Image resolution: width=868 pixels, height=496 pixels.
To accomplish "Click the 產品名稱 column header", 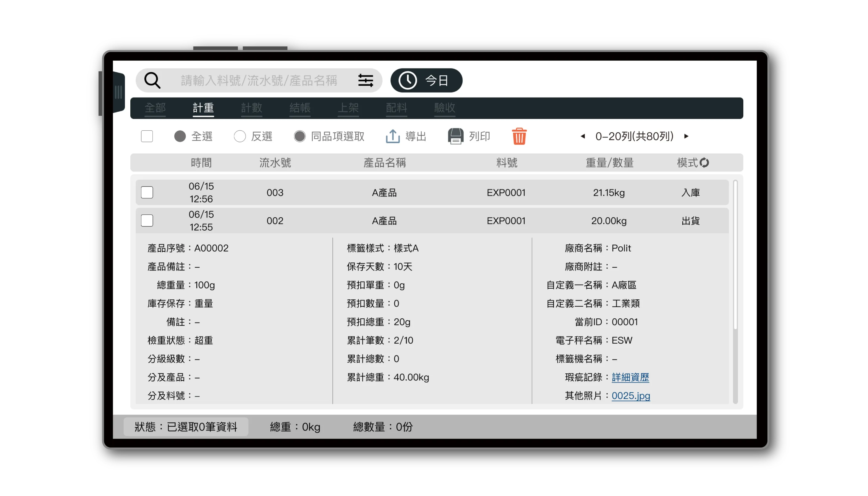I will pyautogui.click(x=385, y=163).
